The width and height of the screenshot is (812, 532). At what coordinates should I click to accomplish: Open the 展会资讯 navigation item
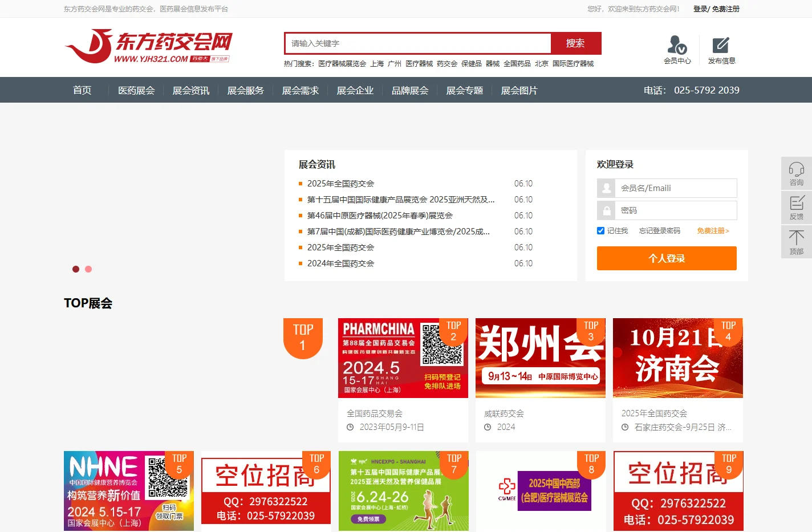[x=191, y=90]
